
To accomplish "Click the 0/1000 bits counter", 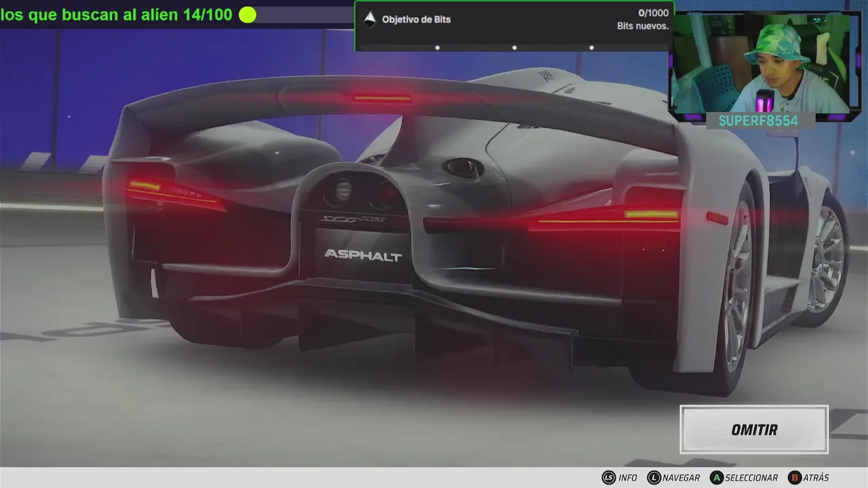I will tap(653, 13).
